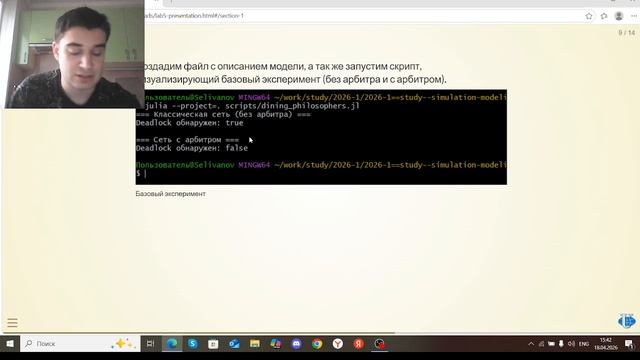
Task: Click the line '=== Сеть с арбитром ==='
Action: [188, 140]
